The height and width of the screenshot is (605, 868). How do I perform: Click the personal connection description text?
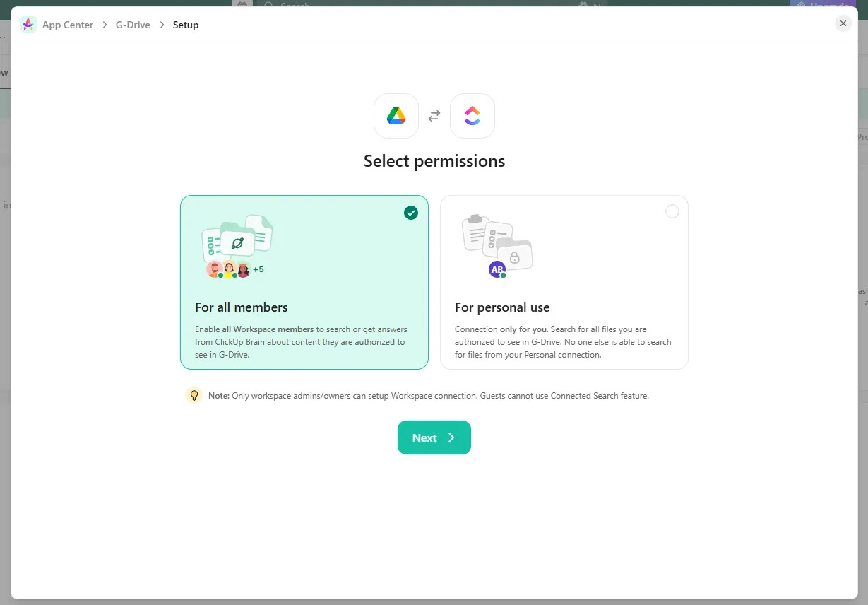coord(563,342)
